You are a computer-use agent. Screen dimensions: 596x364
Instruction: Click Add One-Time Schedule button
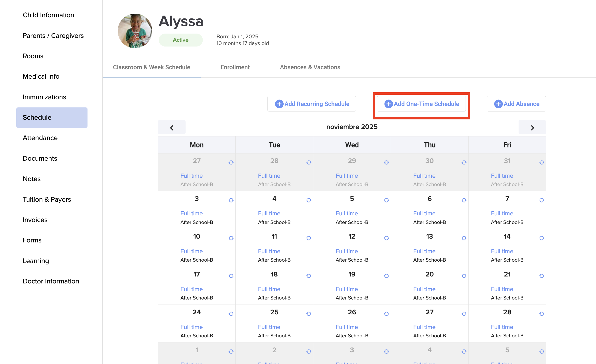tap(421, 104)
